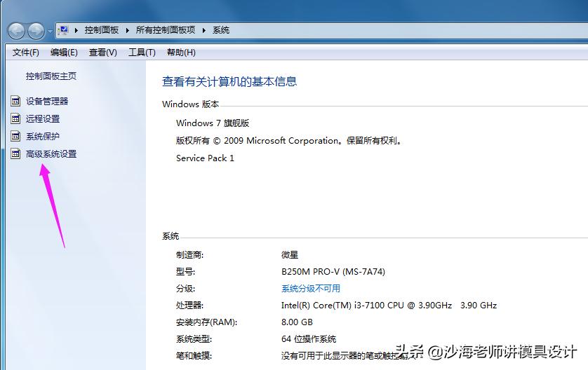Open the 系统分级不可用 link

pos(311,288)
